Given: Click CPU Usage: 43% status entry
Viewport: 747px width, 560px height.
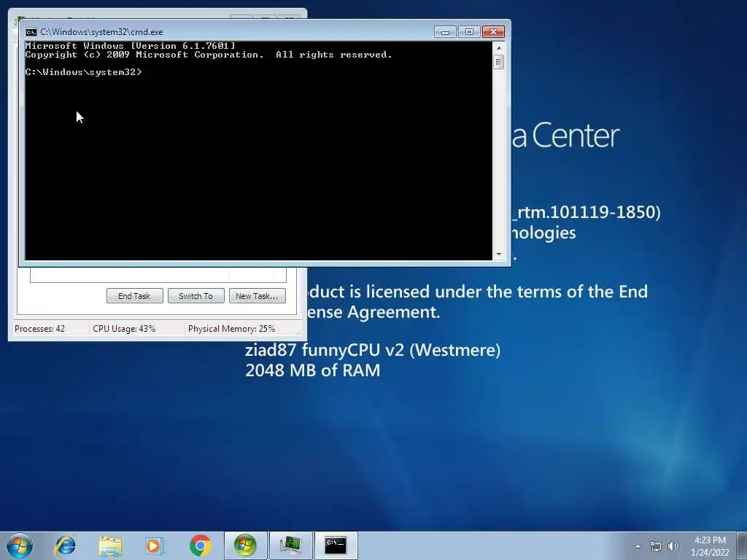Looking at the screenshot, I should [x=124, y=329].
